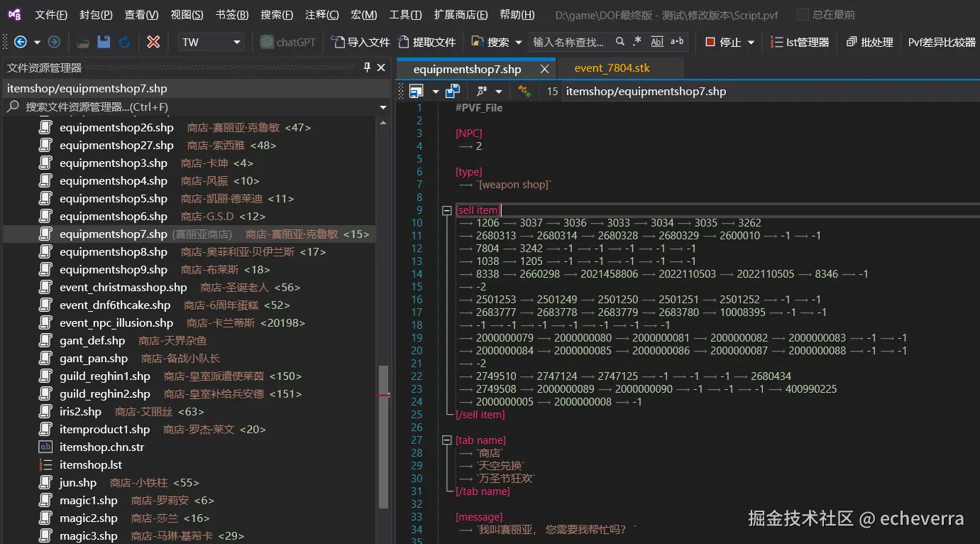Open the file explorer search options dropdown
980x544 pixels.
(383, 107)
